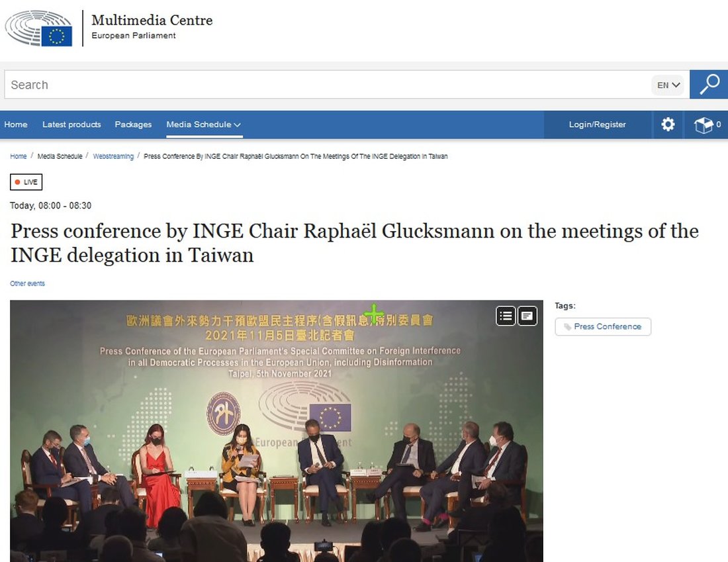Image resolution: width=728 pixels, height=562 pixels.
Task: Open the Other events link
Action: point(27,283)
